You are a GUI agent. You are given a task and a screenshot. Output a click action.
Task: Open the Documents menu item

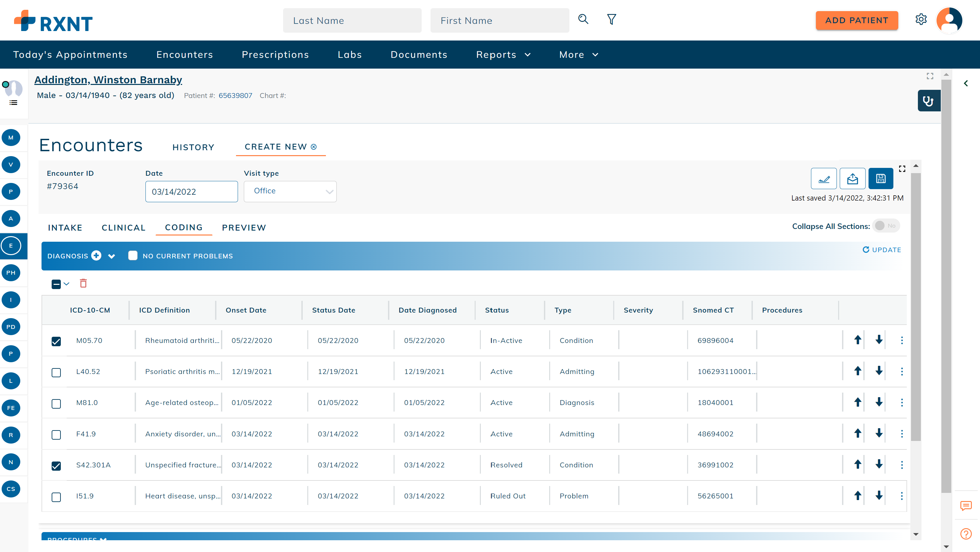(x=419, y=54)
